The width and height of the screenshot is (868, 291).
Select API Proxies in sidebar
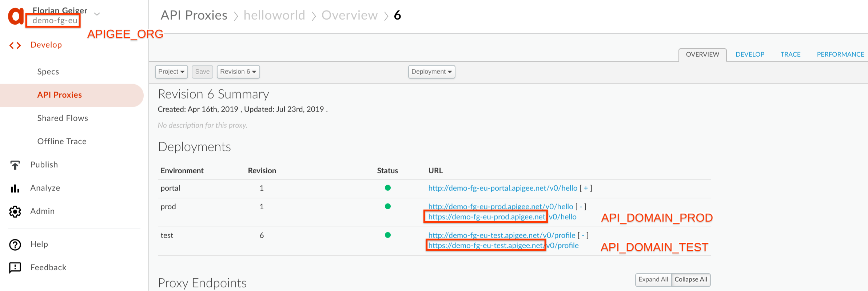pos(60,95)
